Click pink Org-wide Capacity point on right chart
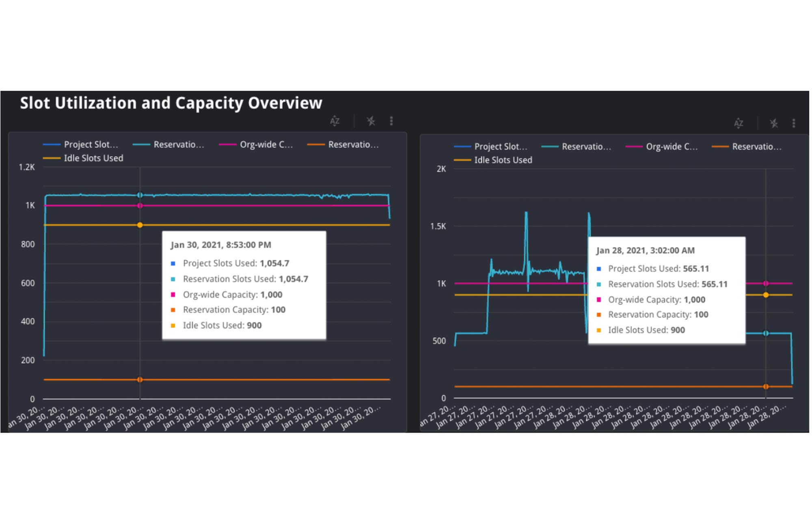 [766, 284]
